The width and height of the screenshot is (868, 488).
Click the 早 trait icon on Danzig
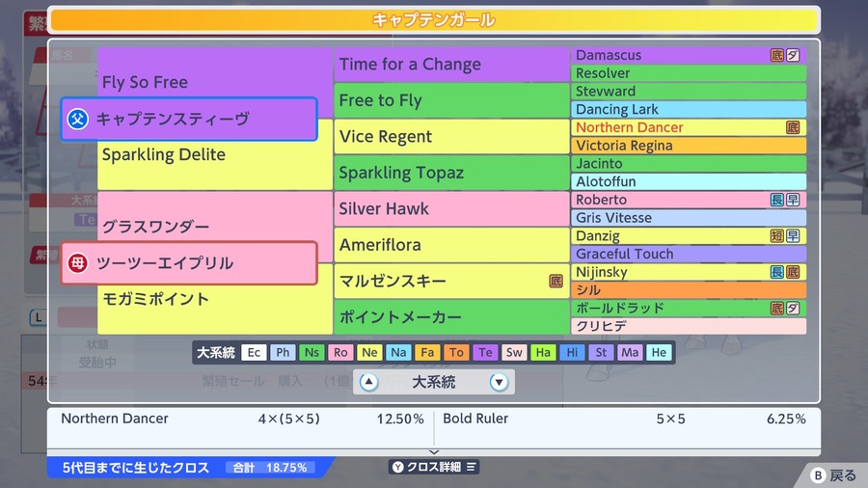pyautogui.click(x=793, y=235)
